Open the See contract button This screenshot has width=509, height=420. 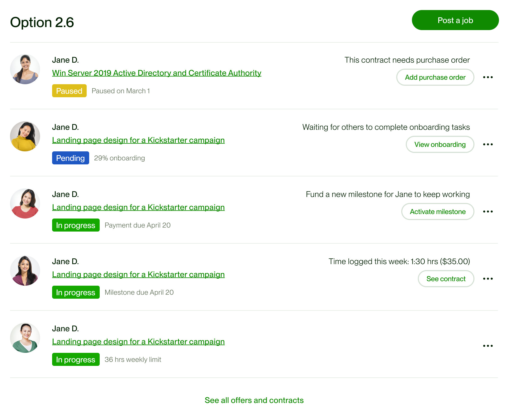coord(446,279)
